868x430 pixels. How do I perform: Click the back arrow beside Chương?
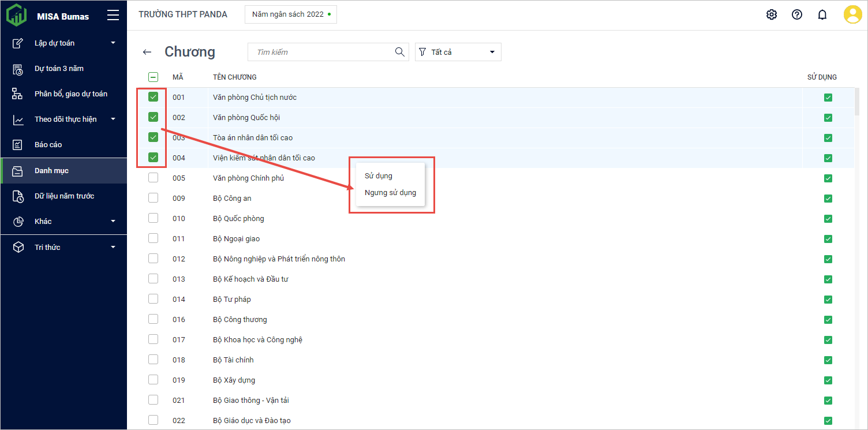point(147,52)
